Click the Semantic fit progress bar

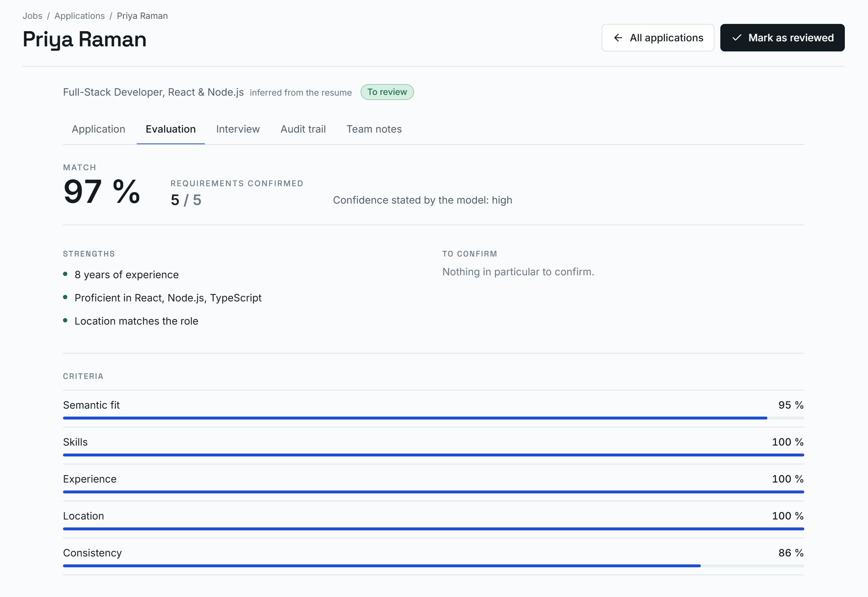433,418
